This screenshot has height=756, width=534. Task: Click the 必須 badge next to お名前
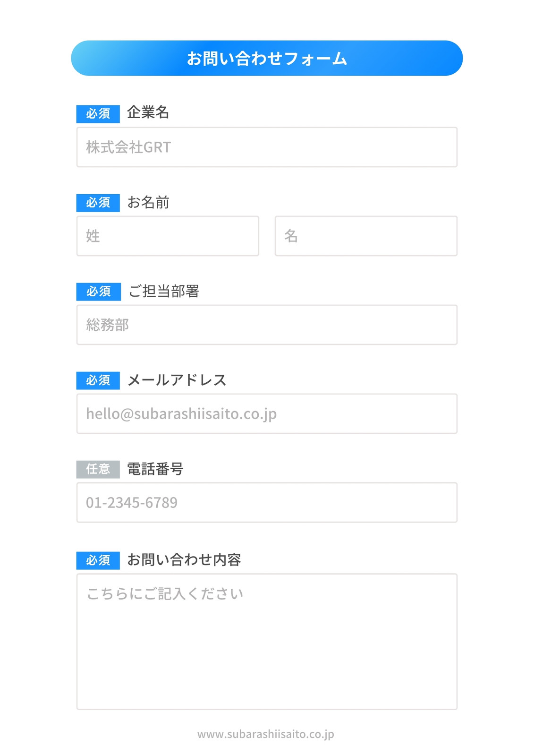98,203
